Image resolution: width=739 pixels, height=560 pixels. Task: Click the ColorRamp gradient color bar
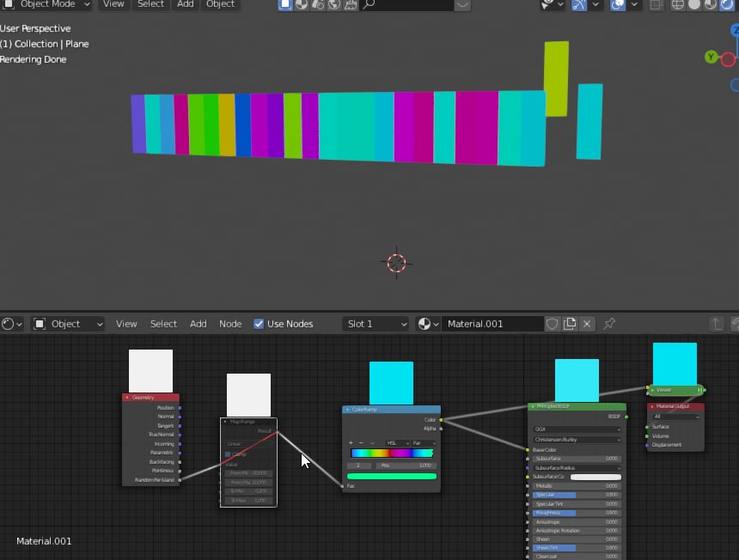[x=391, y=453]
